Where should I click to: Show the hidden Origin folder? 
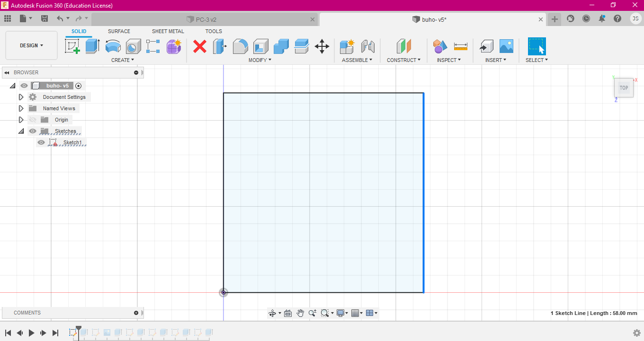tap(33, 120)
